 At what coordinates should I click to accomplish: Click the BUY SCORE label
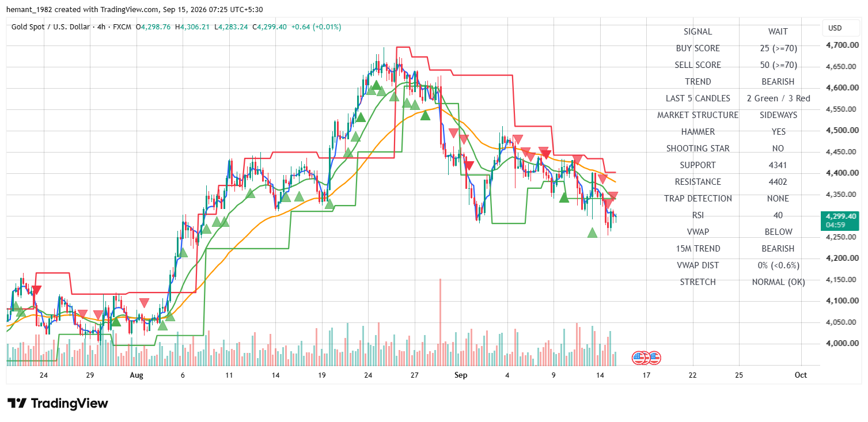(x=698, y=48)
